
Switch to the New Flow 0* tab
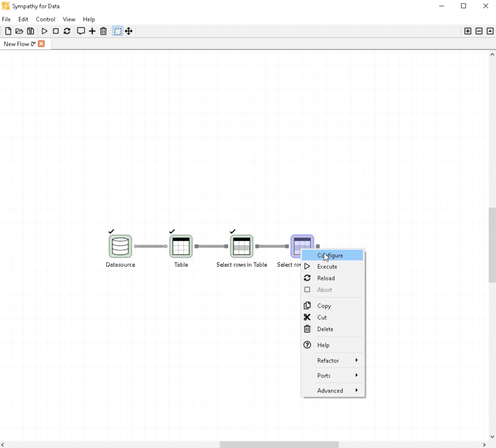click(20, 44)
